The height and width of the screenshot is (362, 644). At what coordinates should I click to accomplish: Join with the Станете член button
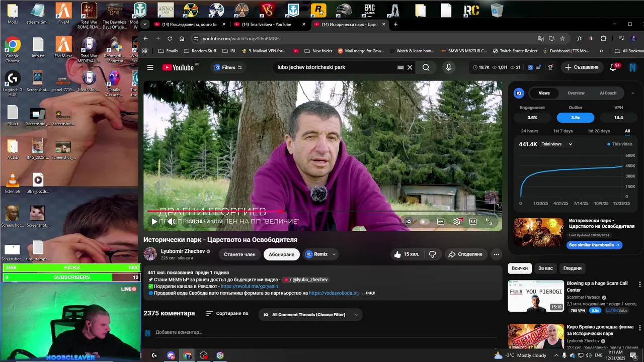click(x=239, y=254)
